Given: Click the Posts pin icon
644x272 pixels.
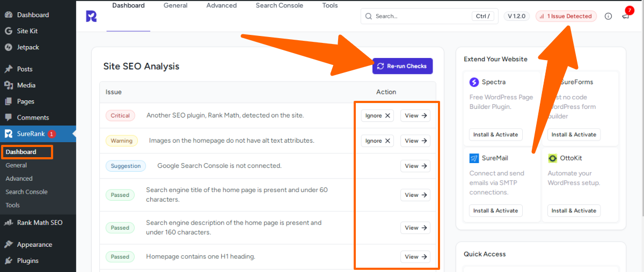Looking at the screenshot, I should point(8,69).
